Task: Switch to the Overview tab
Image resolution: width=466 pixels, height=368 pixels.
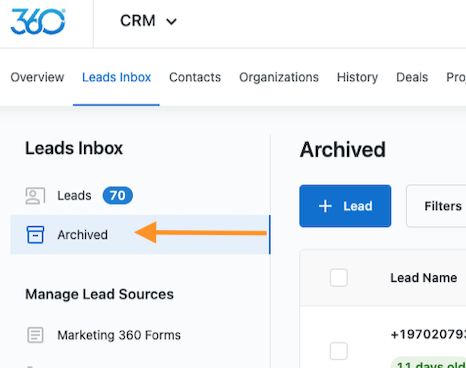Action: tap(37, 77)
